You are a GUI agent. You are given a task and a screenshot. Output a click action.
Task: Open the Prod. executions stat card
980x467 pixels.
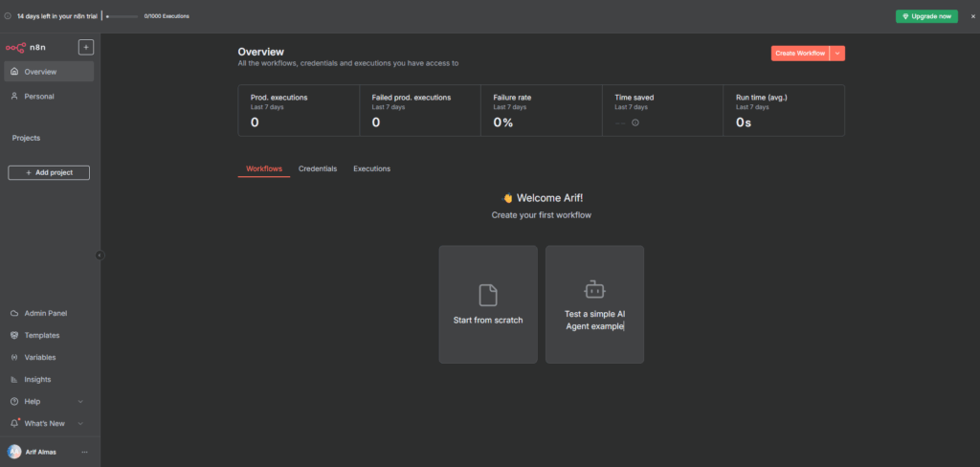point(299,111)
